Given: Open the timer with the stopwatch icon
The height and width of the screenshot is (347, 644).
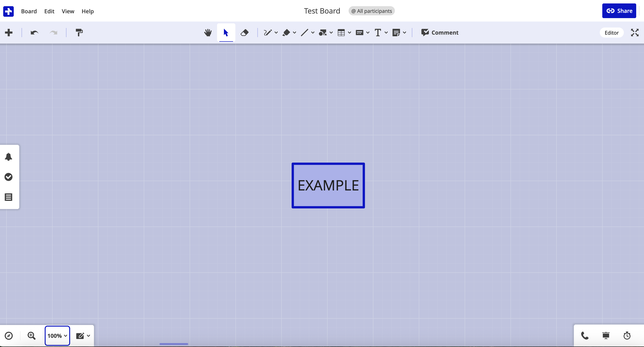Looking at the screenshot, I should point(627,336).
